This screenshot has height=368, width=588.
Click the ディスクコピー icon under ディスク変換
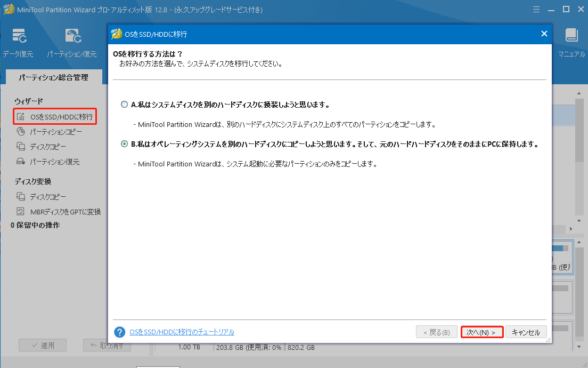[21, 196]
